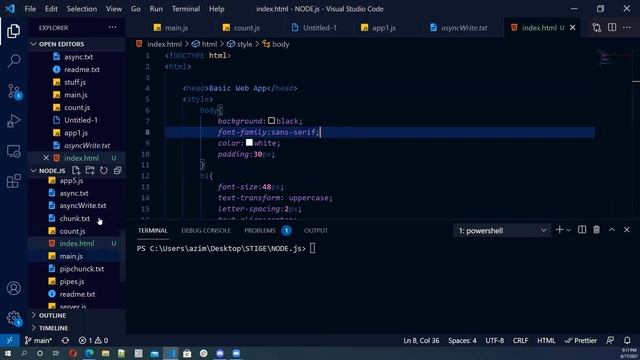Click the taskbar search icon

click(24, 353)
